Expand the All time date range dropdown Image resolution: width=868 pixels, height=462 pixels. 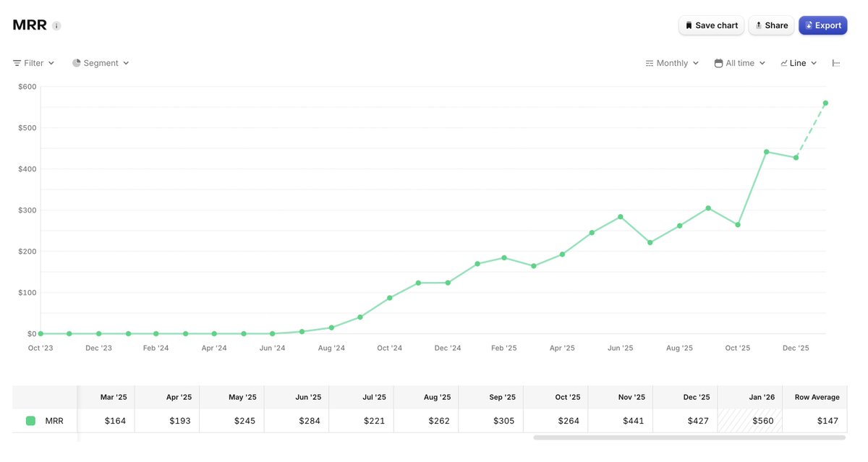click(x=739, y=62)
